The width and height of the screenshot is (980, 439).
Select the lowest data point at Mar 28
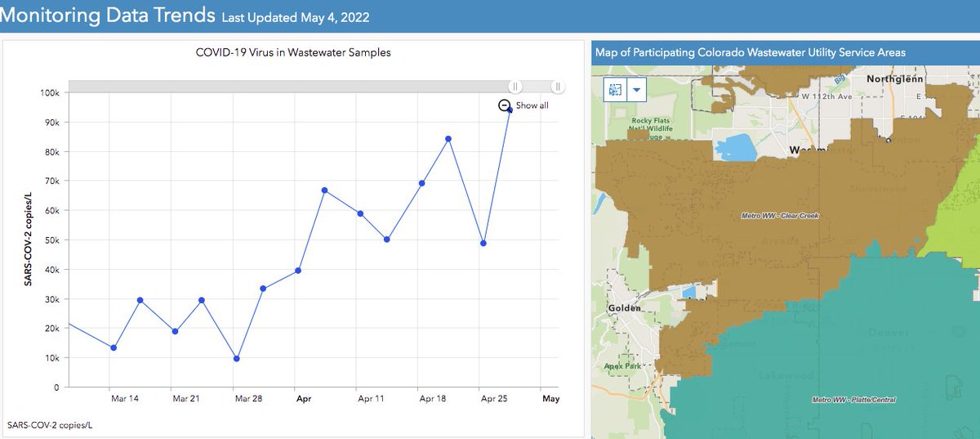tap(236, 358)
